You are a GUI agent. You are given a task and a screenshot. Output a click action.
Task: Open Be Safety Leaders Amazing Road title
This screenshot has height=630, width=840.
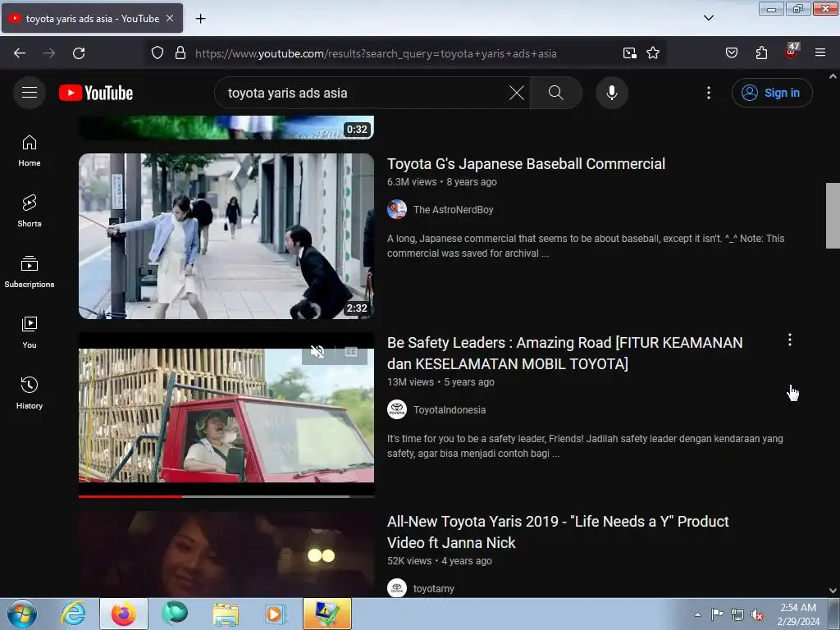pos(564,353)
